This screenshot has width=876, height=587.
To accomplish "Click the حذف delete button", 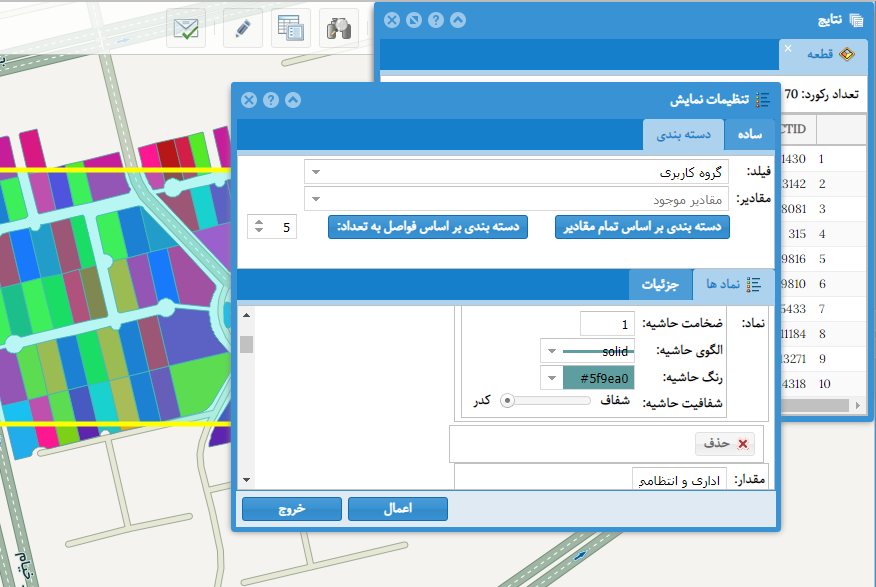I will (725, 443).
